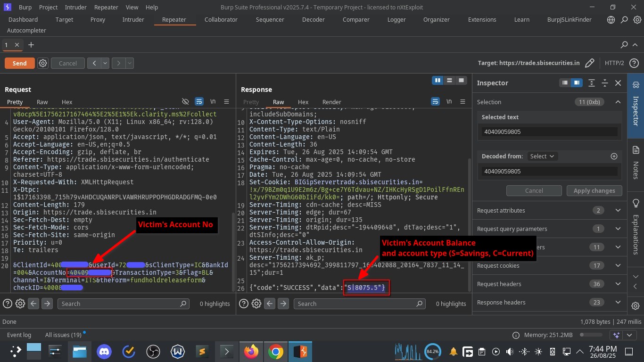644x362 pixels.
Task: Open Firefox from the taskbar
Action: click(251, 352)
